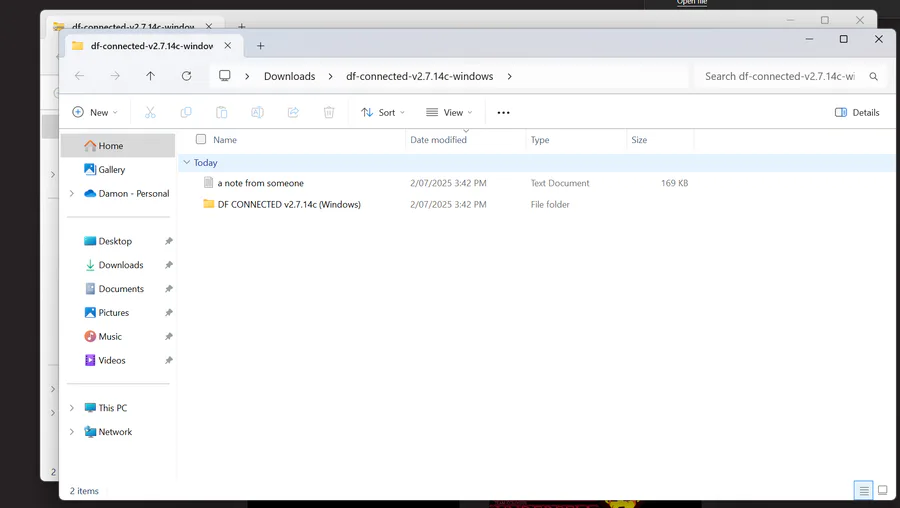Expand the Damon - Personal OneDrive node
The height and width of the screenshot is (508, 900).
[x=72, y=193]
